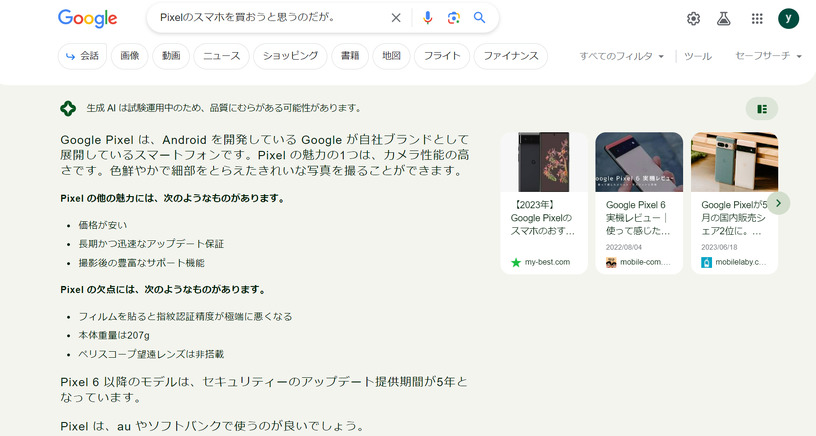The image size is (816, 436).
Task: Submit search with magnifier icon
Action: coord(479,18)
